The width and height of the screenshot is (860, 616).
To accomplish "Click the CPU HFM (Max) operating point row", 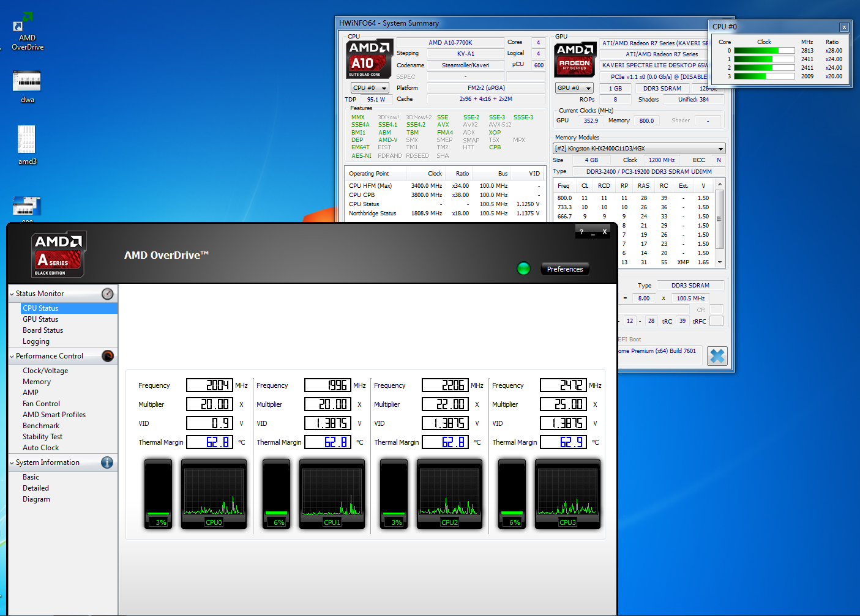I will click(x=444, y=185).
